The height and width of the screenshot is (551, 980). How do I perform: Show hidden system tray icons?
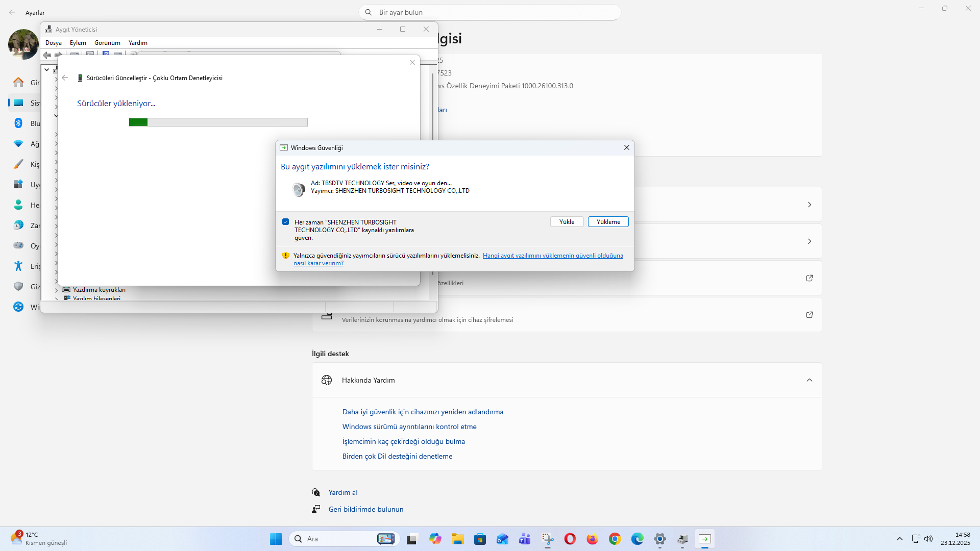pyautogui.click(x=900, y=539)
